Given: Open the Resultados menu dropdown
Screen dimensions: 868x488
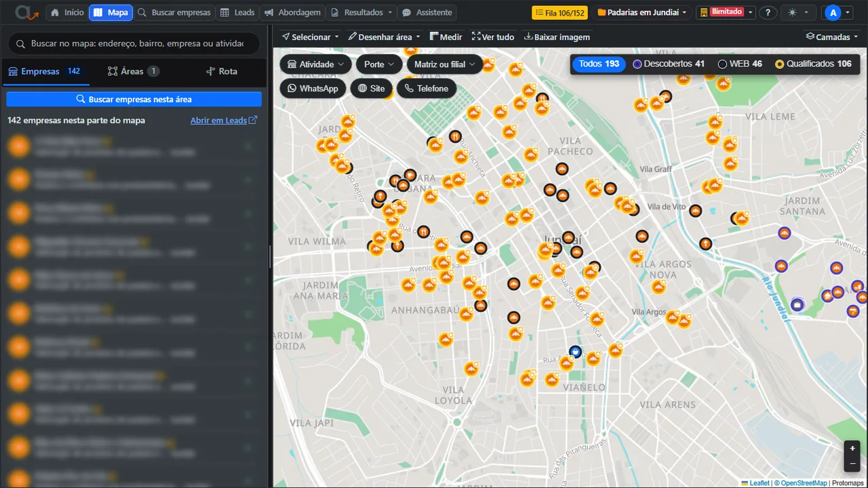Looking at the screenshot, I should click(x=361, y=12).
